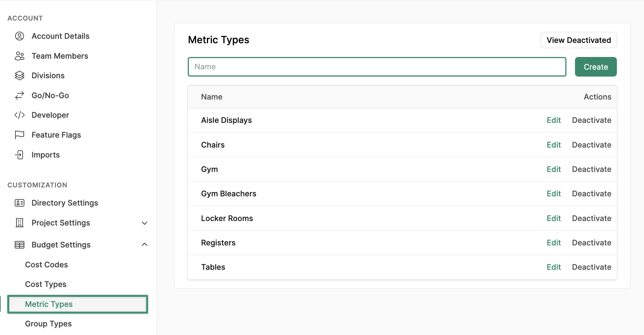This screenshot has width=644, height=335.
Task: Click the Name column header
Action: [211, 97]
